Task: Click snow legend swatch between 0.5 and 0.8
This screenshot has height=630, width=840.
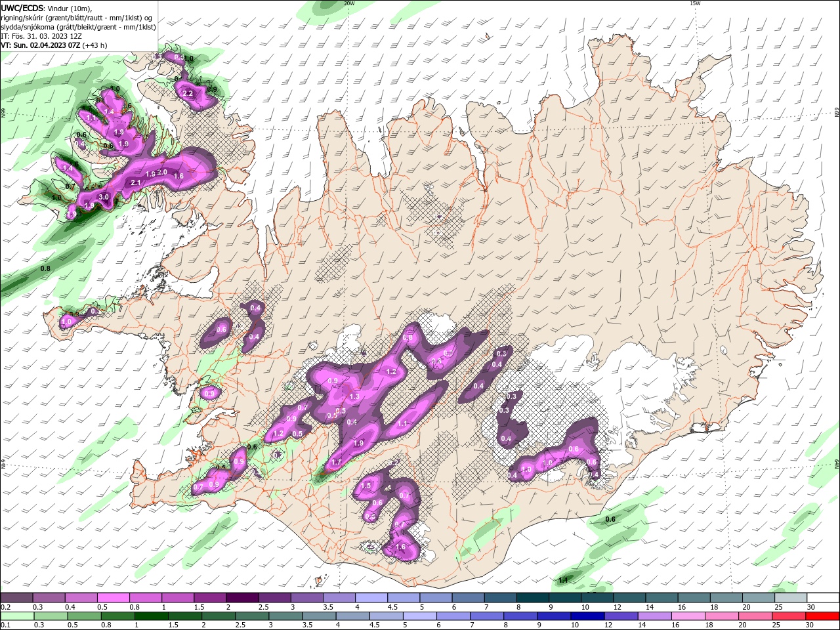Action: pyautogui.click(x=113, y=598)
